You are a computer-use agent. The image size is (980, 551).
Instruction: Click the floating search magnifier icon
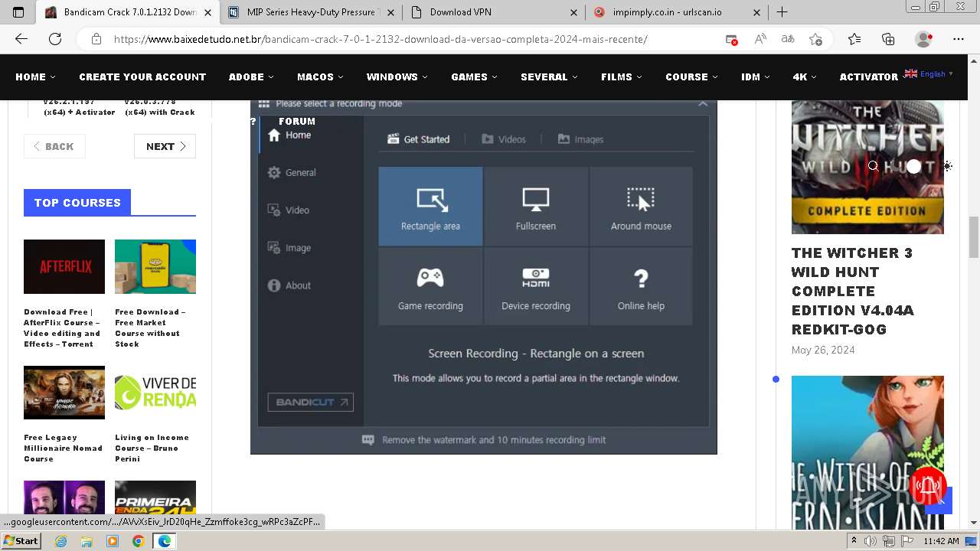tap(873, 166)
